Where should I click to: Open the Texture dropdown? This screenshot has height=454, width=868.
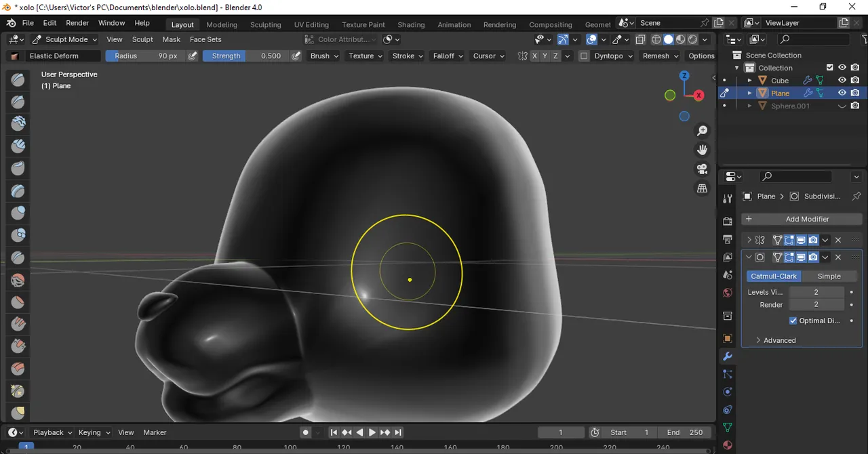point(366,56)
